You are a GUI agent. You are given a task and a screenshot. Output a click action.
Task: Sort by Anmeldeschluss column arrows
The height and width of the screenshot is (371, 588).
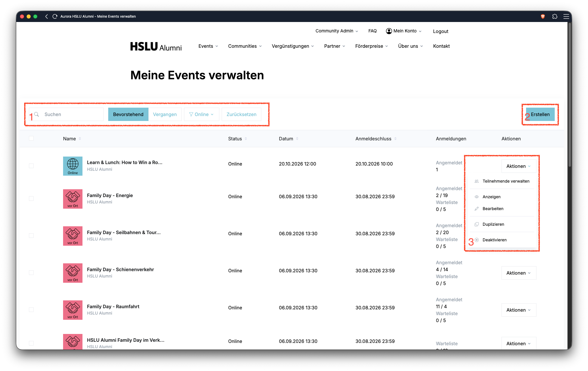coord(395,139)
